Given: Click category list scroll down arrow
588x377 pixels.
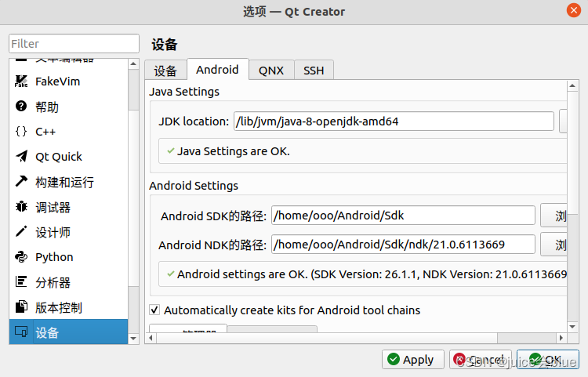Looking at the screenshot, I should (133, 339).
